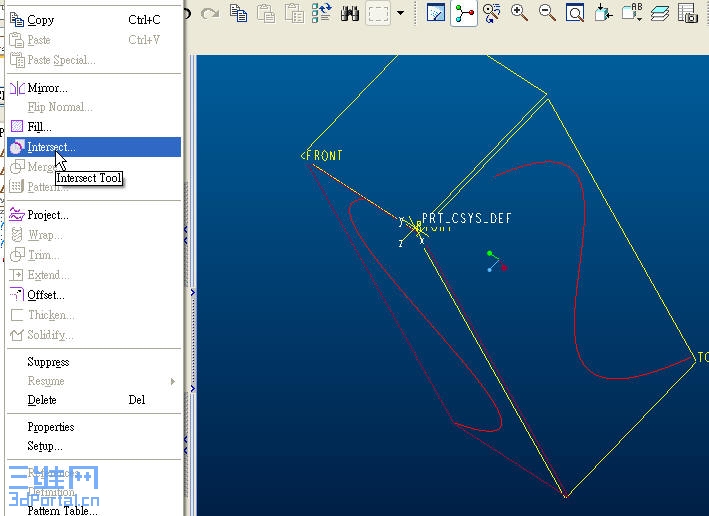Select the Fill... menu command
This screenshot has height=516, width=709.
[94, 127]
